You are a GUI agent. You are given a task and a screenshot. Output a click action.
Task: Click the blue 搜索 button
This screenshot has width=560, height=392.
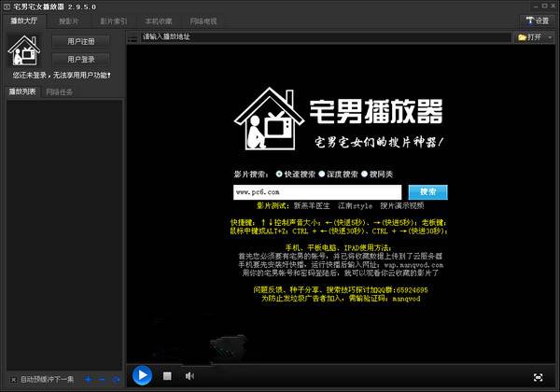point(427,192)
